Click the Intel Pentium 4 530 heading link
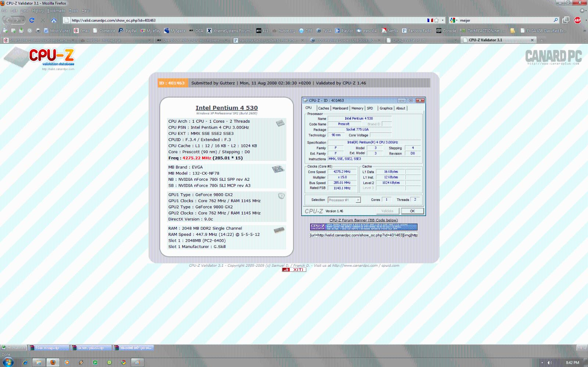This screenshot has height=367, width=588. 226,108
